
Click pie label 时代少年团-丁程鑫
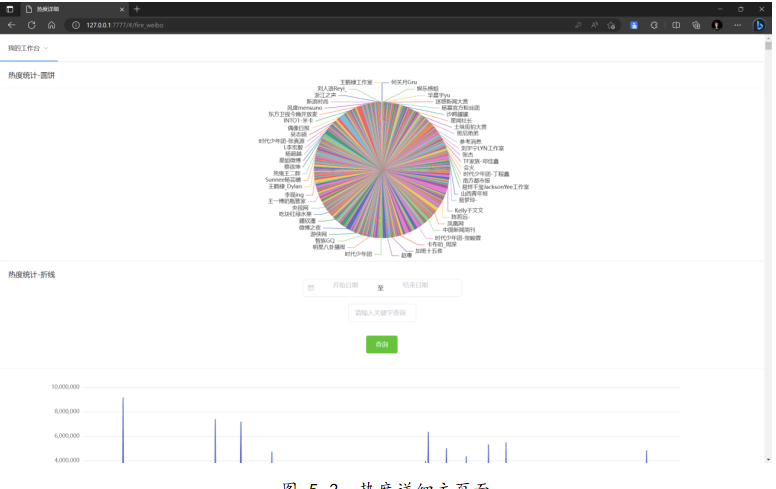tap(486, 174)
